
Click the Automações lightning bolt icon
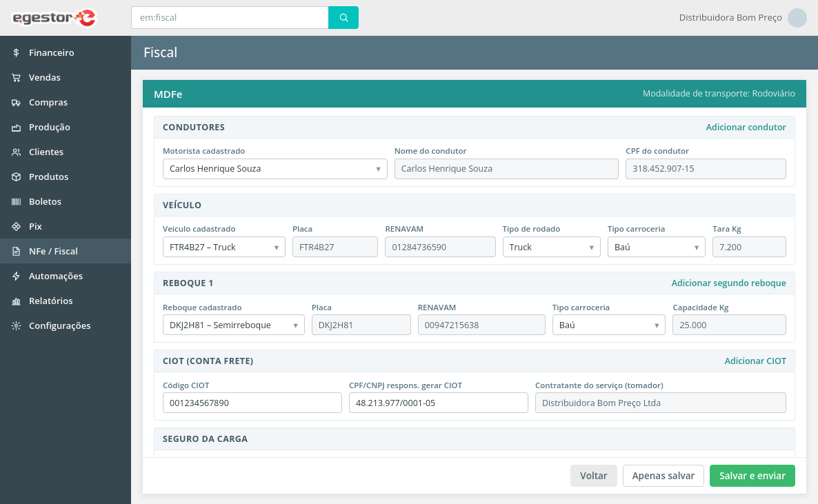pyautogui.click(x=16, y=276)
